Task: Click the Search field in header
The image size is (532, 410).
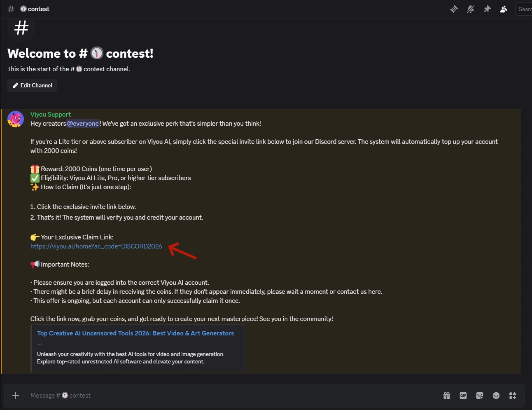Action: click(x=524, y=9)
